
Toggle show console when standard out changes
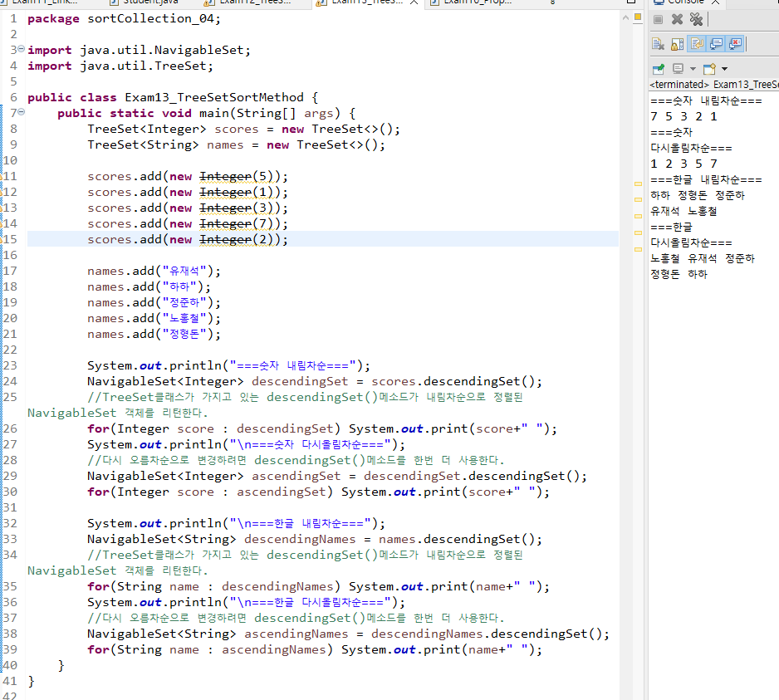tap(716, 44)
